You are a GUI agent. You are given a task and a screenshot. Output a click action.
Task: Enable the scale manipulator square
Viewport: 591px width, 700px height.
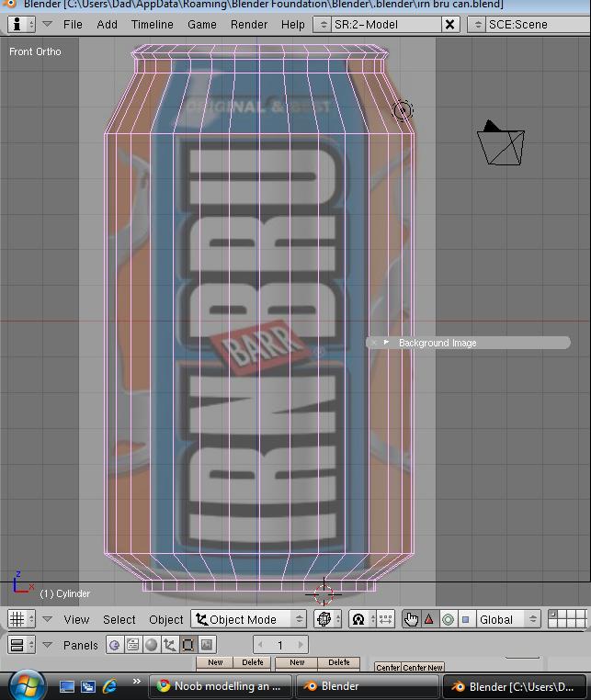(466, 619)
